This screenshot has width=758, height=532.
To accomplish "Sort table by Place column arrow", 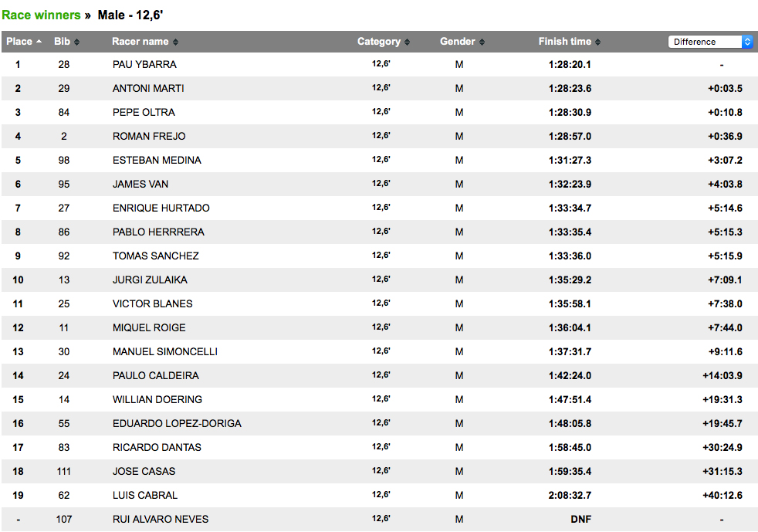I will (39, 42).
